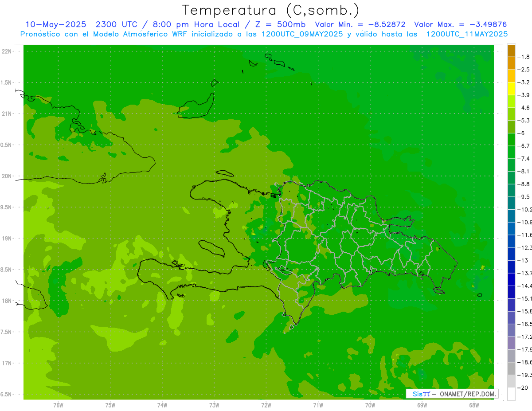The width and height of the screenshot is (532, 411).
Task: Click the '-5.3' colorbar value
Action: [524, 120]
